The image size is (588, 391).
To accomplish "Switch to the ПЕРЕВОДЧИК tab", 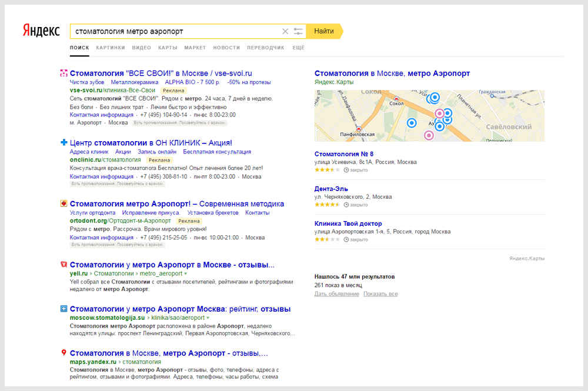I will pos(266,48).
